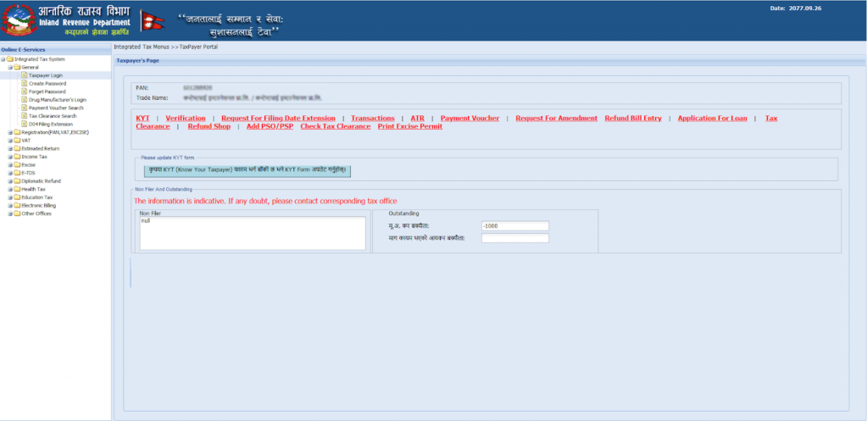
Task: Expand the Registration(PAN,VAT,EXCISE) node
Action: pos(9,132)
